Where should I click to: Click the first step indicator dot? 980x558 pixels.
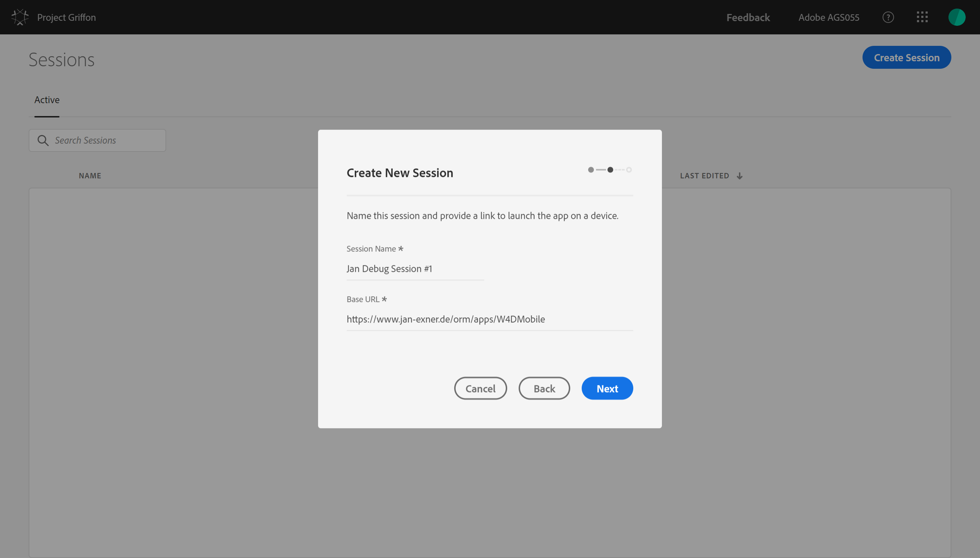point(591,169)
